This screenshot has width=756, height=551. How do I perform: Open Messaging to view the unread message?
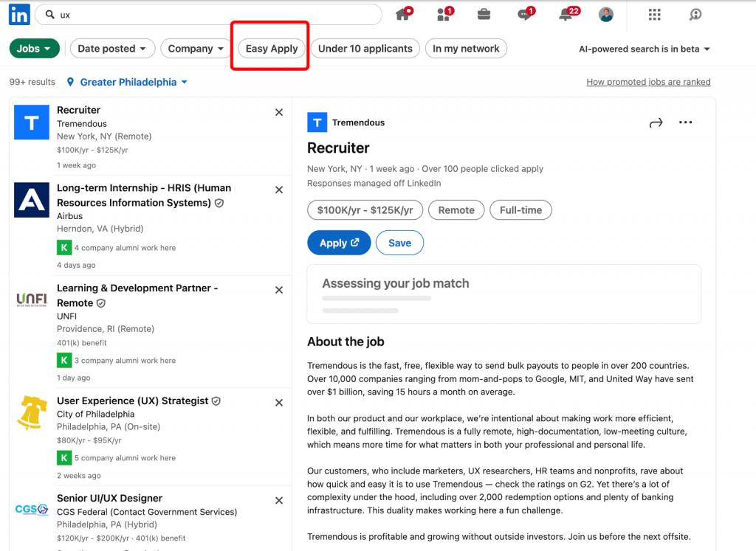point(524,15)
